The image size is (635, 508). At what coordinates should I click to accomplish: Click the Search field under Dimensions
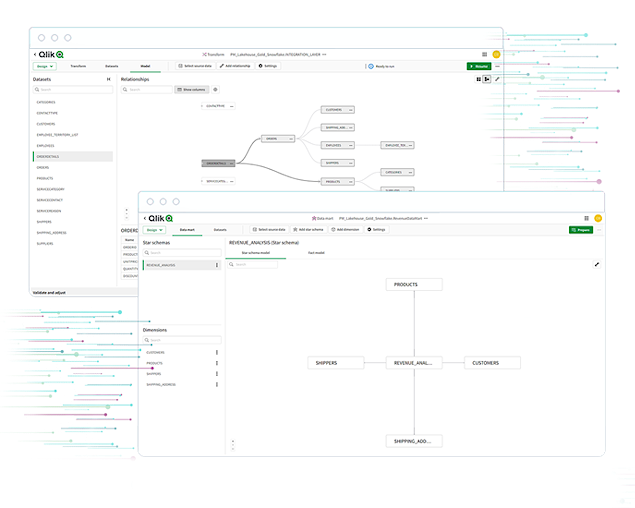[x=180, y=340]
